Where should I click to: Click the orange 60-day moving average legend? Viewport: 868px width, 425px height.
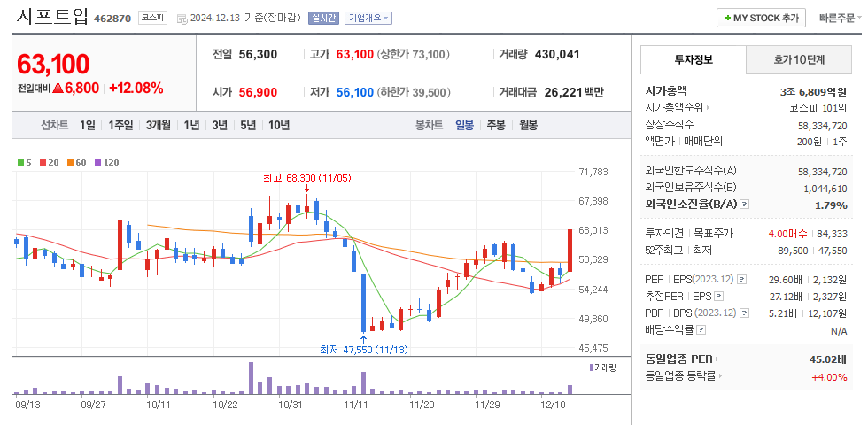(x=77, y=163)
